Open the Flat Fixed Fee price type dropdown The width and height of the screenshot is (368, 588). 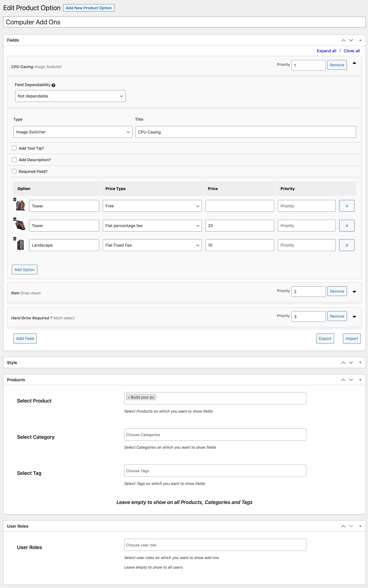coord(152,245)
